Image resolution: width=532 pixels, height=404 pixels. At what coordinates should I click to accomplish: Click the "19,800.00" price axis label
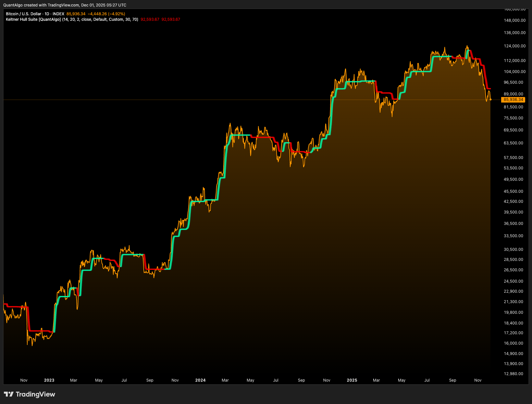[513, 312]
